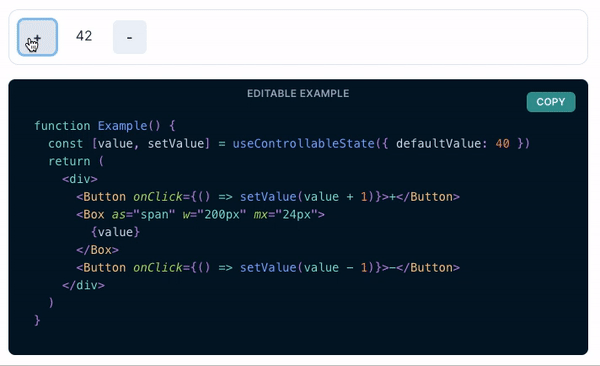
Task: Click the function Example() declaration line
Action: [x=105, y=126]
